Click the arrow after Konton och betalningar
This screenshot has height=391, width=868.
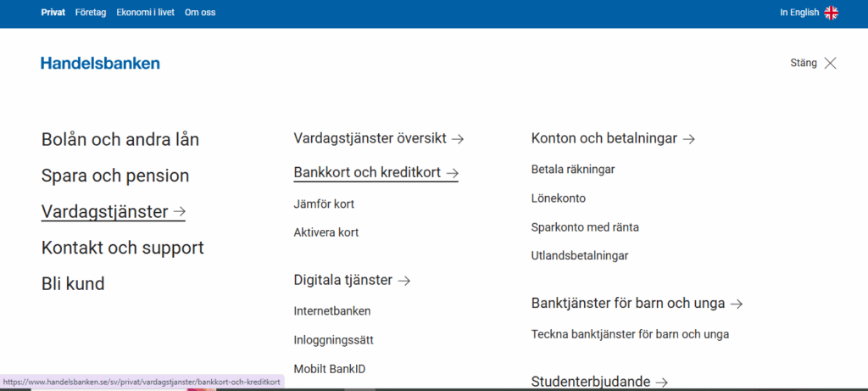[x=689, y=138]
